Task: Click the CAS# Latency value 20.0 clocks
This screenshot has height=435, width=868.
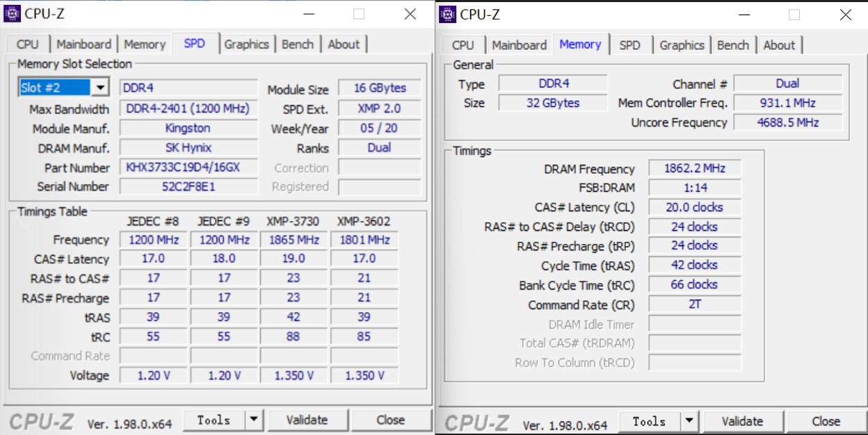Action: [695, 207]
